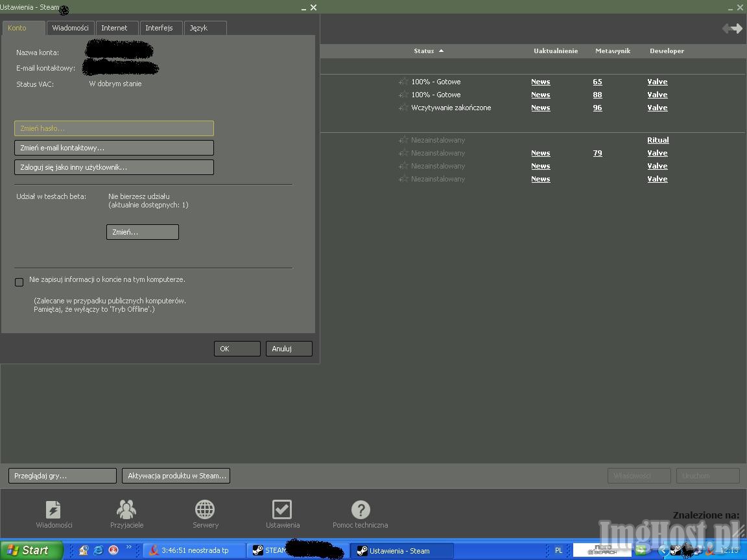
Task: Sort by the Uaktualnienie column header
Action: point(556,51)
